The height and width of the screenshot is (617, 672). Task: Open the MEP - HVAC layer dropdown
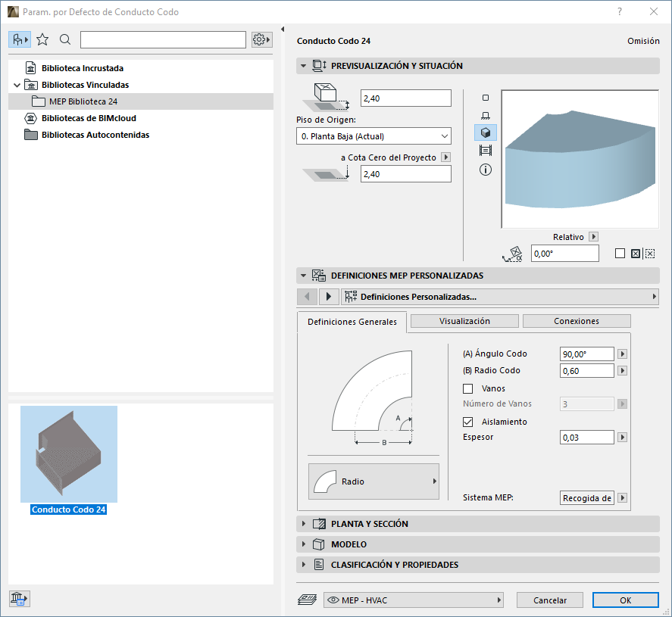(414, 600)
